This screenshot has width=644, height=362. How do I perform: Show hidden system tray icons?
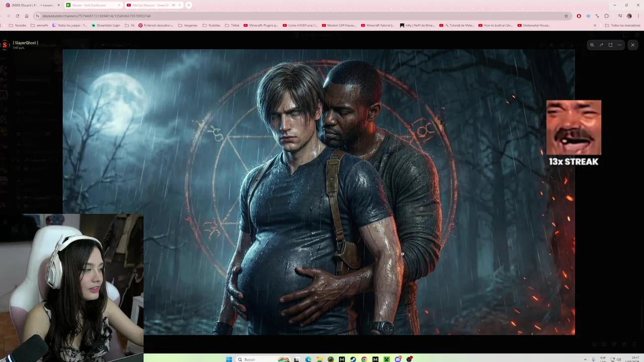click(585, 359)
